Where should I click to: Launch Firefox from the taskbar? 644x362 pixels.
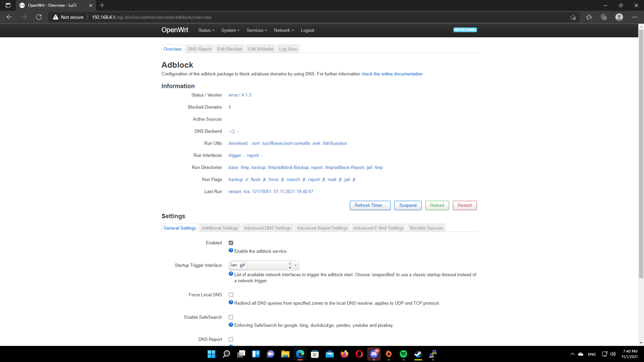coord(344,354)
